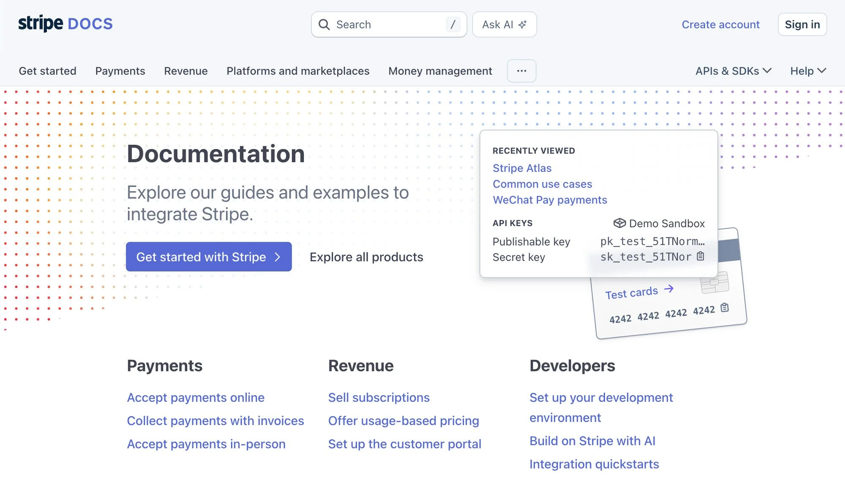Open the Payments nav tab
This screenshot has width=845, height=504.
(x=120, y=71)
